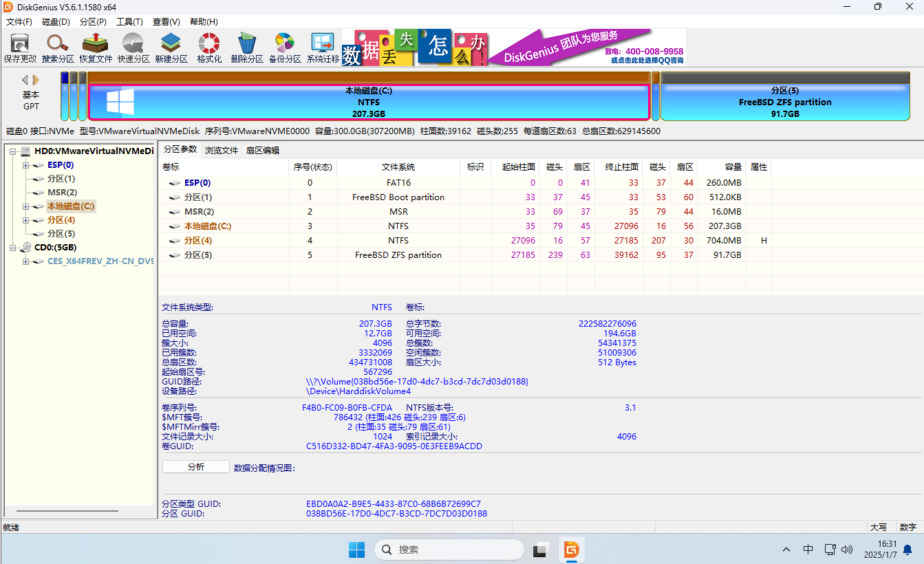Open the 磁盘(D) menu
This screenshot has height=564, width=924.
pos(56,22)
